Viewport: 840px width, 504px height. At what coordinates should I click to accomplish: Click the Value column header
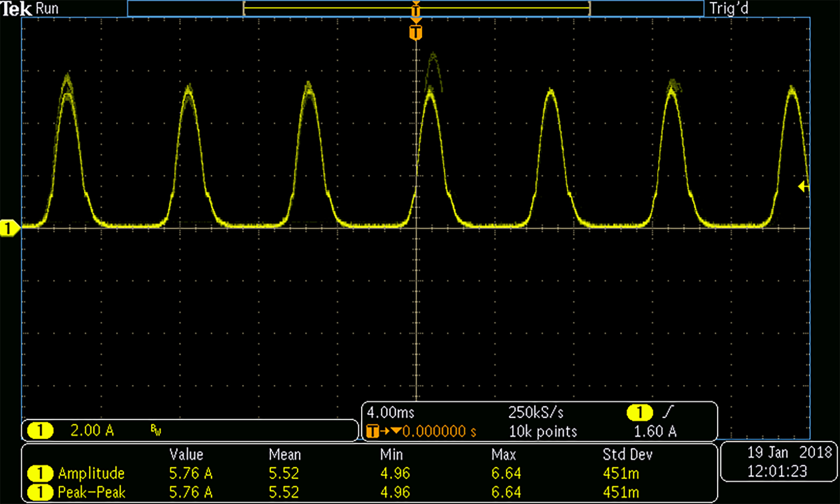[186, 455]
